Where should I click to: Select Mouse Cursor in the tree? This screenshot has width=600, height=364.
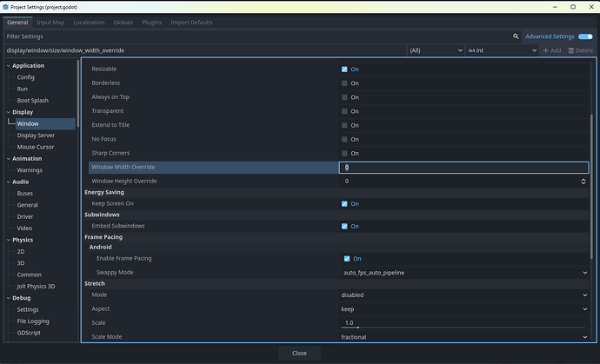click(35, 147)
